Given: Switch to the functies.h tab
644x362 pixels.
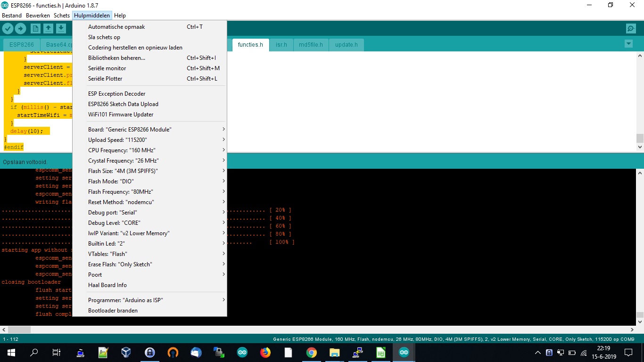Looking at the screenshot, I should click(250, 45).
